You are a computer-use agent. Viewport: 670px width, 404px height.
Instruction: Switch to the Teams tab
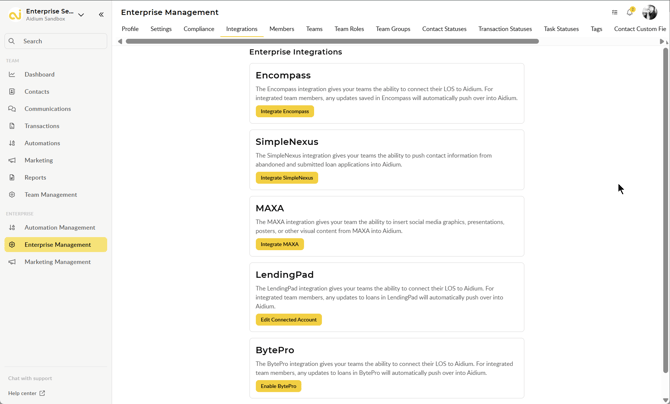(314, 29)
